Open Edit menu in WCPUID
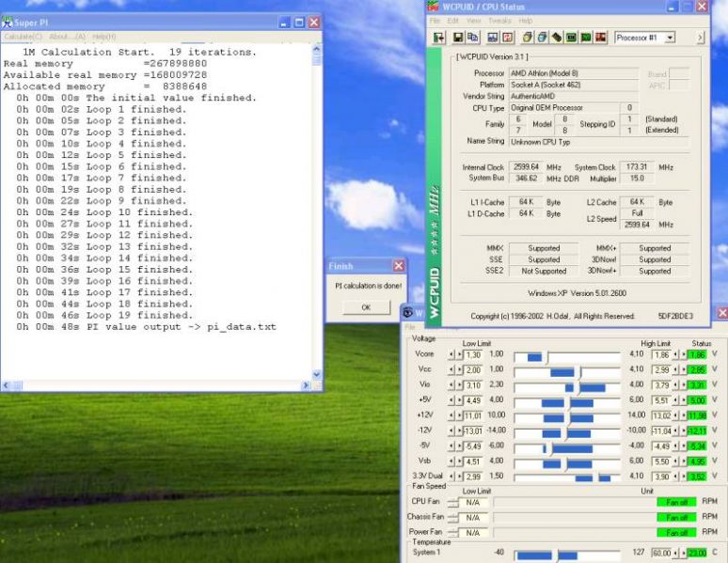 coord(452,21)
